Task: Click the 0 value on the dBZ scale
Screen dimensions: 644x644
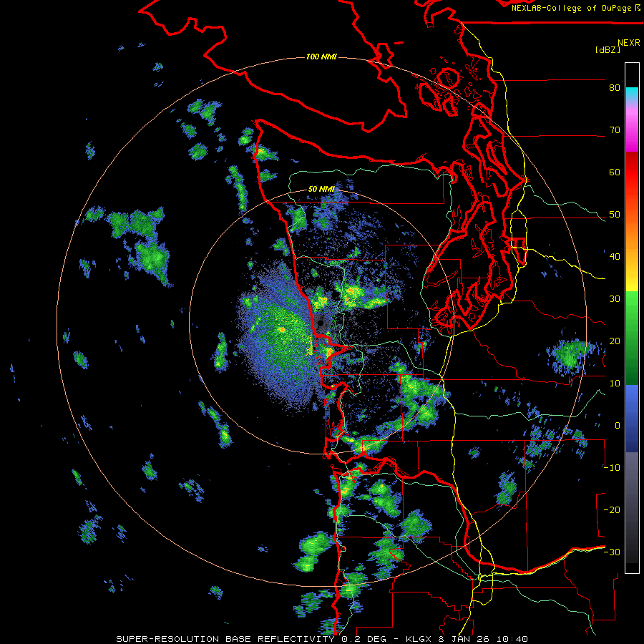Action: (617, 426)
